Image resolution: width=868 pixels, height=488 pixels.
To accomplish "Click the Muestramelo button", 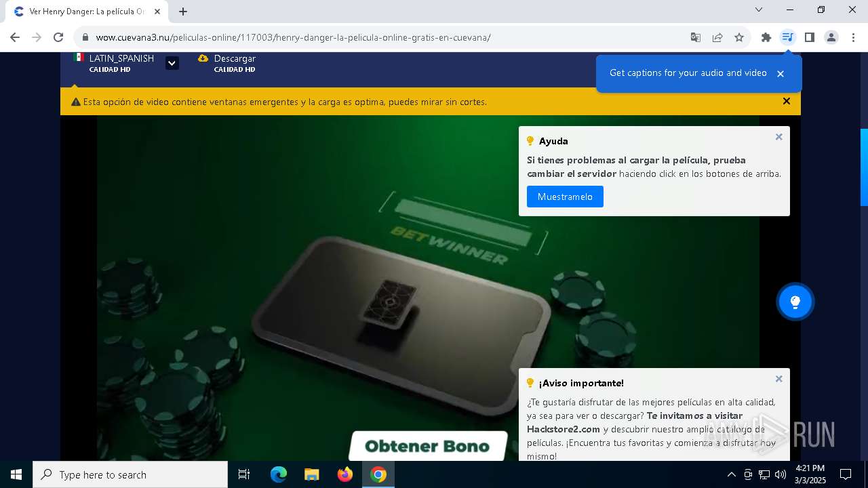I will (x=565, y=197).
